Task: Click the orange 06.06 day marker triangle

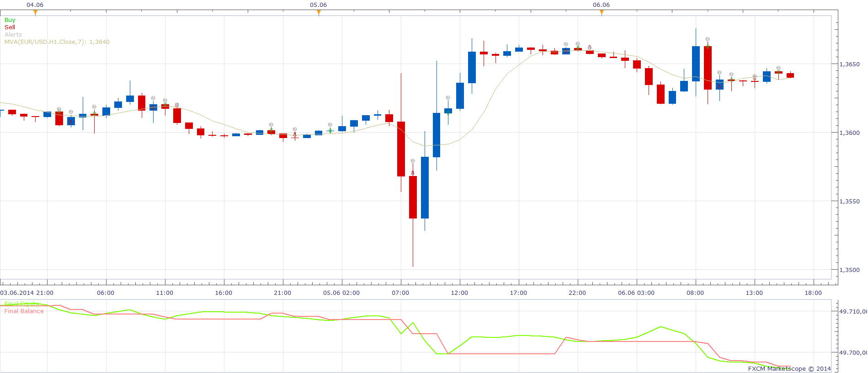Action: [x=602, y=12]
